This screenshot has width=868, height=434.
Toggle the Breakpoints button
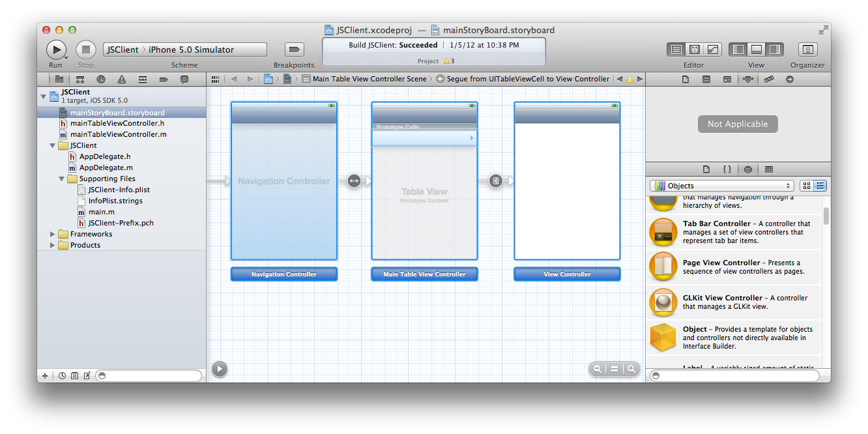click(x=294, y=50)
